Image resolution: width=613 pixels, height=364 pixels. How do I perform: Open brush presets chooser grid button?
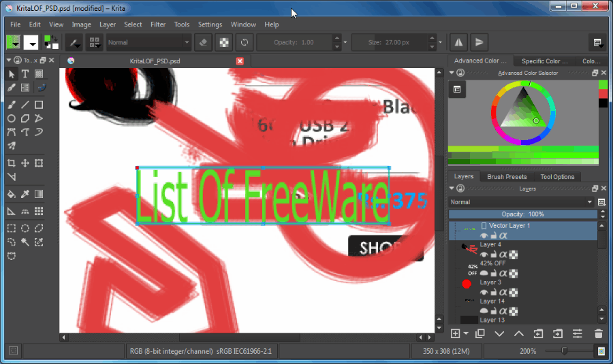[94, 42]
